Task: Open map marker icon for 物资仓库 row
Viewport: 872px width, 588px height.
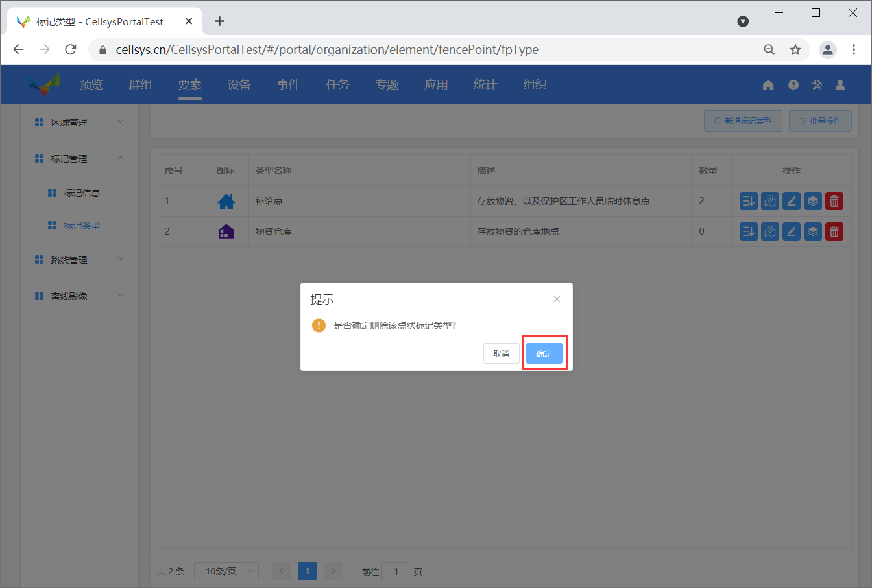Action: coord(770,231)
